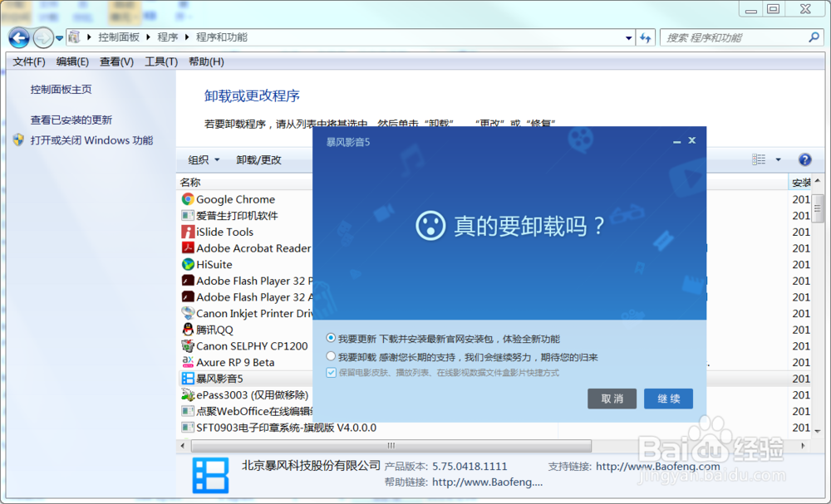The width and height of the screenshot is (831, 504).
Task: Select 控制面板 in the breadcrumb path
Action: click(119, 37)
